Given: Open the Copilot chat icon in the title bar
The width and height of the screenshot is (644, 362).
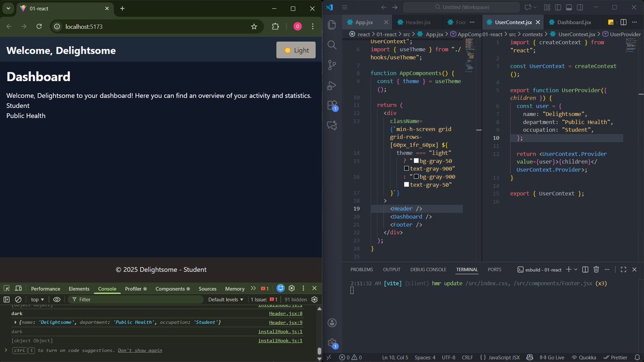Looking at the screenshot, I should 528,8.
